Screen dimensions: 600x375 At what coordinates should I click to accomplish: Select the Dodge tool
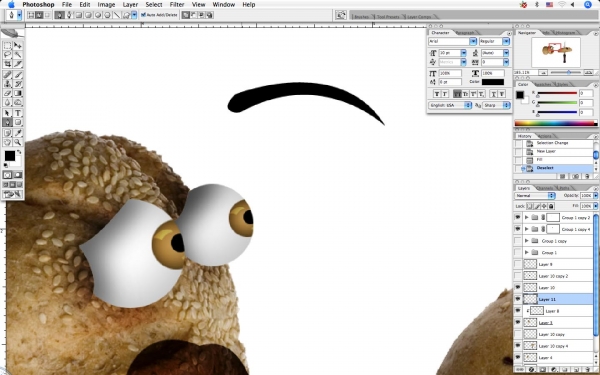pyautogui.click(x=18, y=102)
